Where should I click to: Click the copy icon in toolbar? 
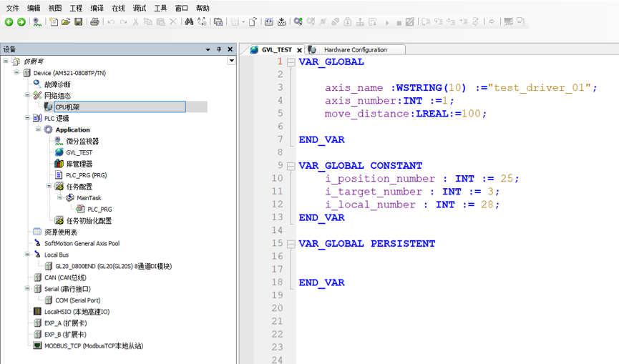pos(148,21)
